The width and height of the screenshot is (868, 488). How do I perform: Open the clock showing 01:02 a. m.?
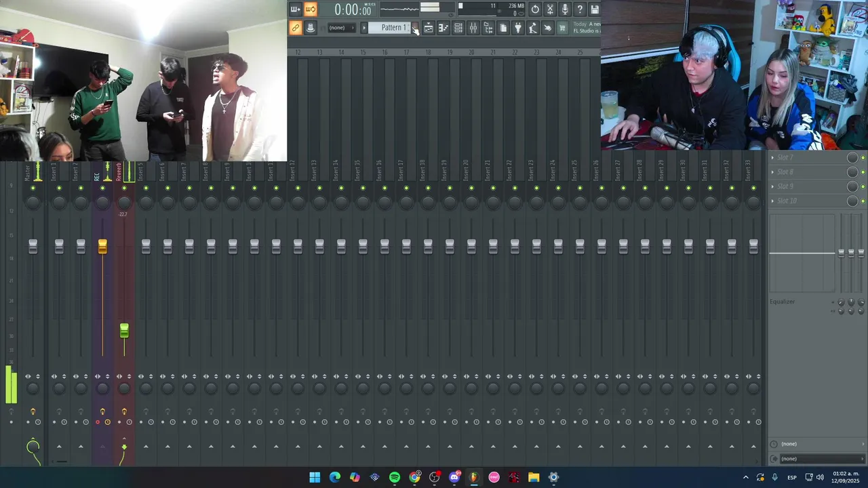click(846, 477)
